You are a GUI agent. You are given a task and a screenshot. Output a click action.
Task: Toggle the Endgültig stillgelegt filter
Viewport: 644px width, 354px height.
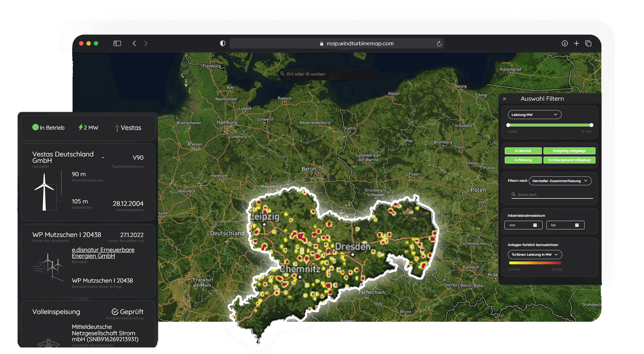(569, 151)
